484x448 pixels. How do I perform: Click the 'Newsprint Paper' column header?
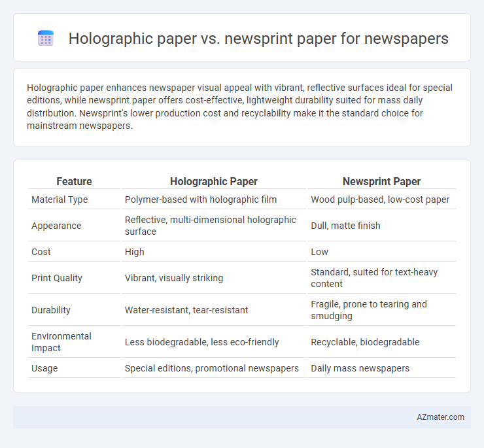pos(381,181)
